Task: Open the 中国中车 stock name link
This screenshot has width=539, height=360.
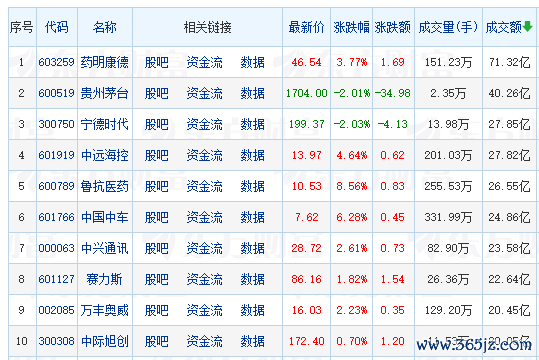Action: (104, 217)
